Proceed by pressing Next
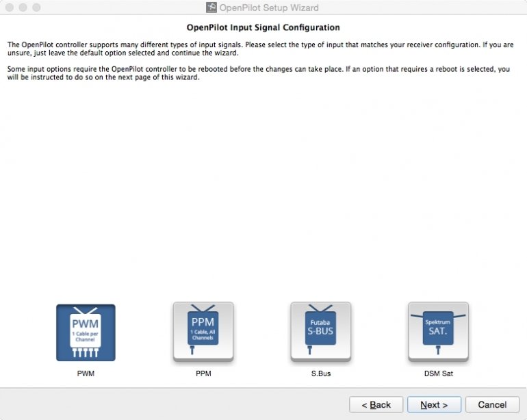The height and width of the screenshot is (420, 527). point(434,404)
